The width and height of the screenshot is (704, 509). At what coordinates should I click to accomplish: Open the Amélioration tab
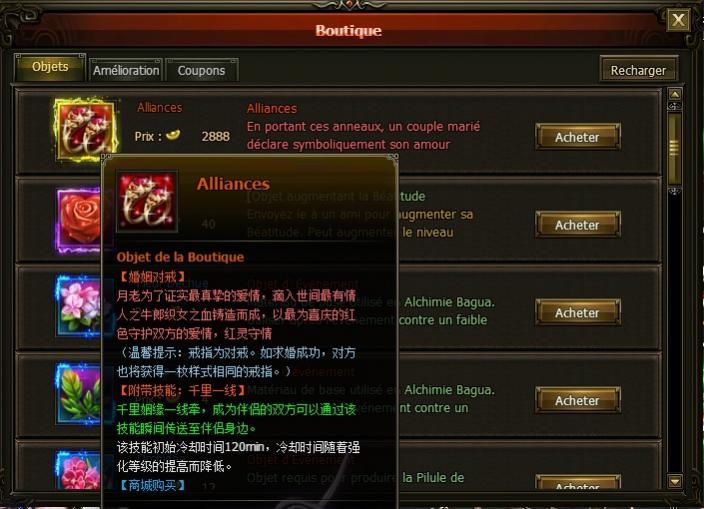[126, 70]
